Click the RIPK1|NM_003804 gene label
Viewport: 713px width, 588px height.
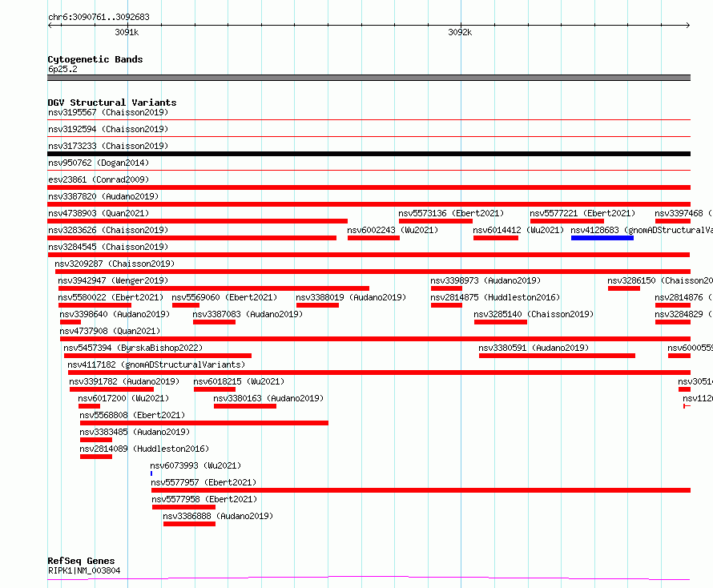pyautogui.click(x=84, y=570)
